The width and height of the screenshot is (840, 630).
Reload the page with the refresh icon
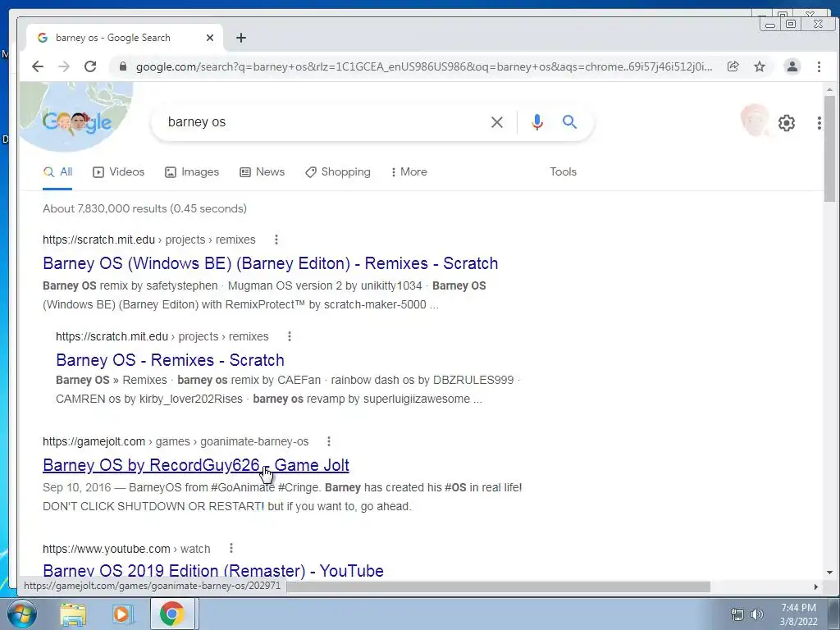click(90, 66)
